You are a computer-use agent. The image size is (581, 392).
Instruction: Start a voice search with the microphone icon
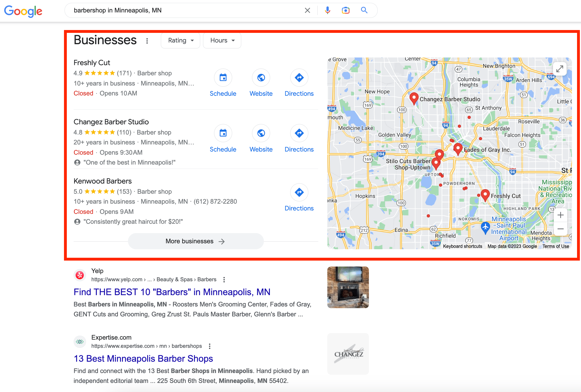click(x=327, y=10)
